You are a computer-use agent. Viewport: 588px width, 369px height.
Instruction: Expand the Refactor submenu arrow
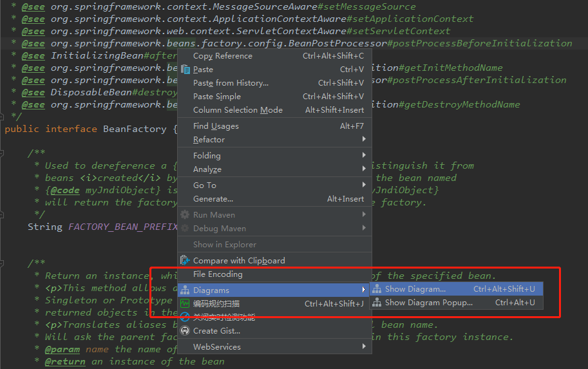(x=364, y=140)
